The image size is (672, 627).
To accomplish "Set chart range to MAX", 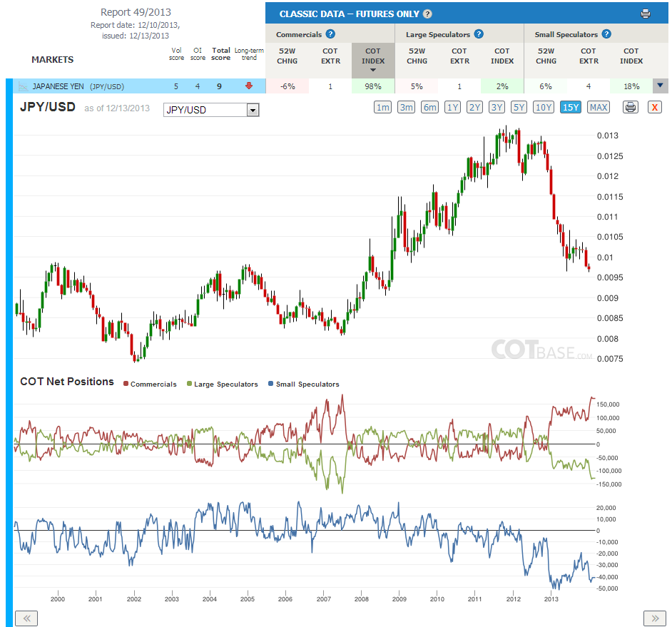I will pyautogui.click(x=599, y=107).
